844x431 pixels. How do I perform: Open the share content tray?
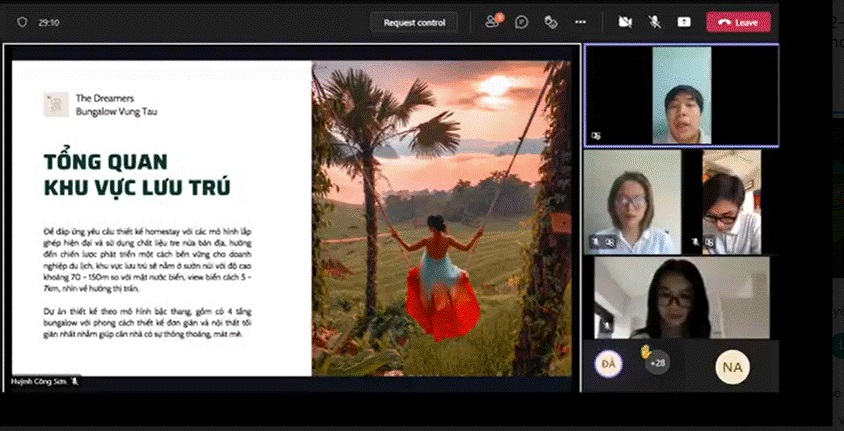click(684, 22)
